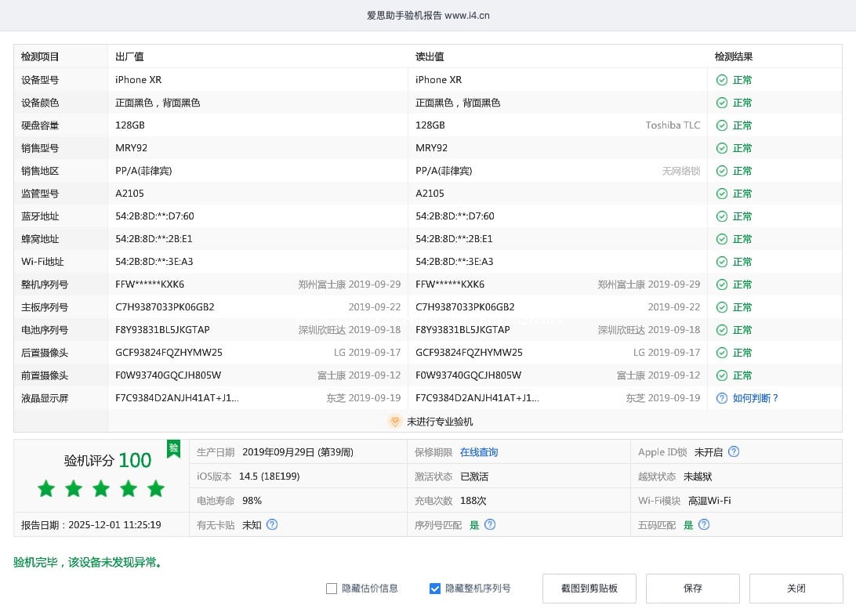
Task: Click the green 验 badge near score
Action: point(173,448)
